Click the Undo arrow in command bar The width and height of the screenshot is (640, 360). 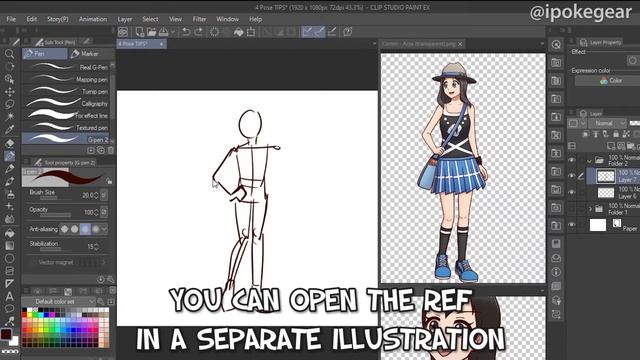click(x=186, y=32)
